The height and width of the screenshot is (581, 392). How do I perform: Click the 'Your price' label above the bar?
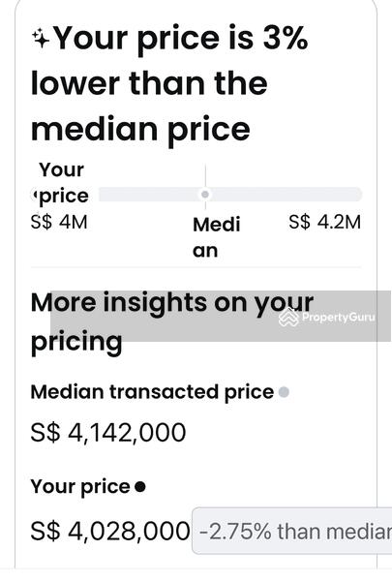pyautogui.click(x=63, y=183)
